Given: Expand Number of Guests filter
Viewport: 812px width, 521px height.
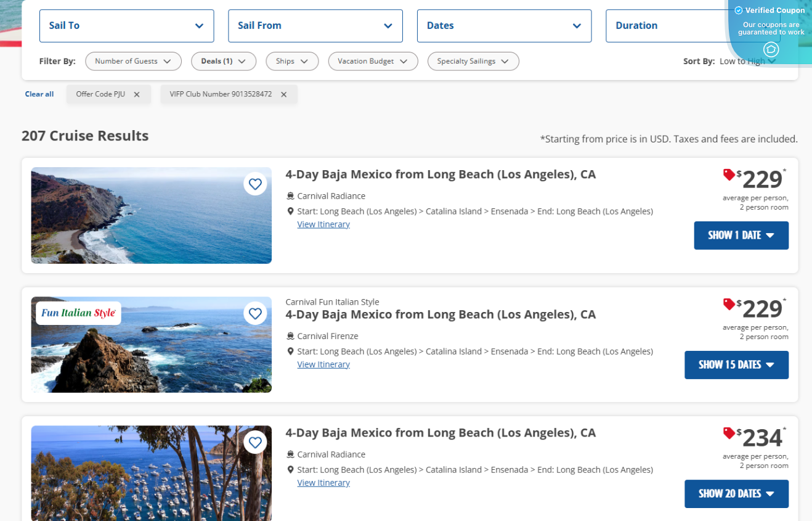Looking at the screenshot, I should (x=133, y=61).
